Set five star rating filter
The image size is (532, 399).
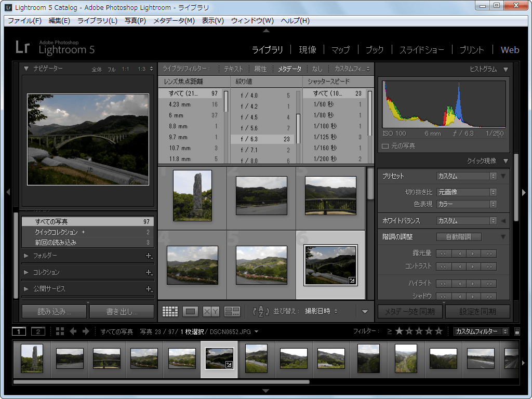[439, 331]
